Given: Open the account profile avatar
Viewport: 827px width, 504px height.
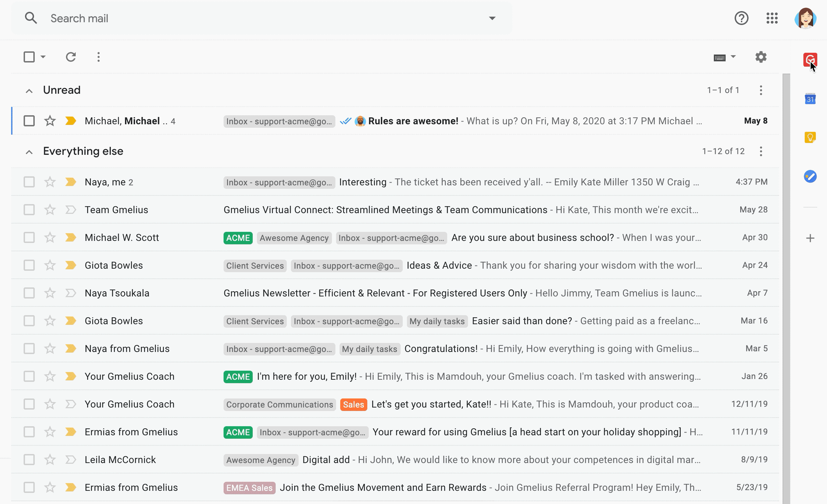Looking at the screenshot, I should (805, 18).
